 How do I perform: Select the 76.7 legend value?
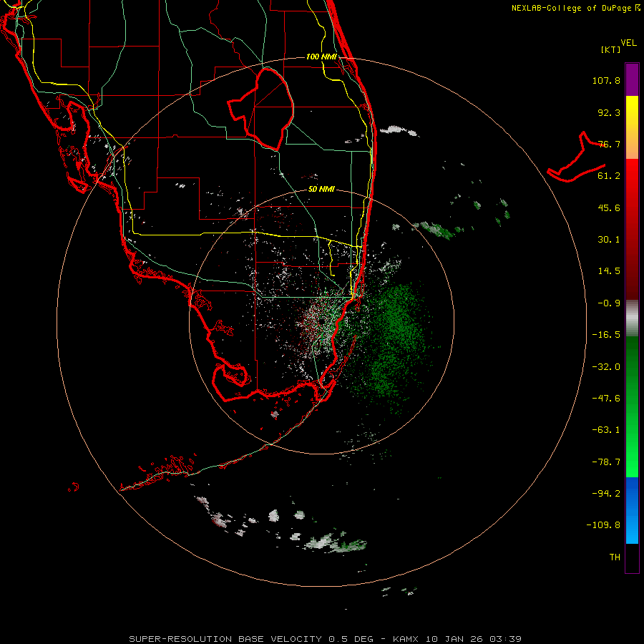[609, 144]
